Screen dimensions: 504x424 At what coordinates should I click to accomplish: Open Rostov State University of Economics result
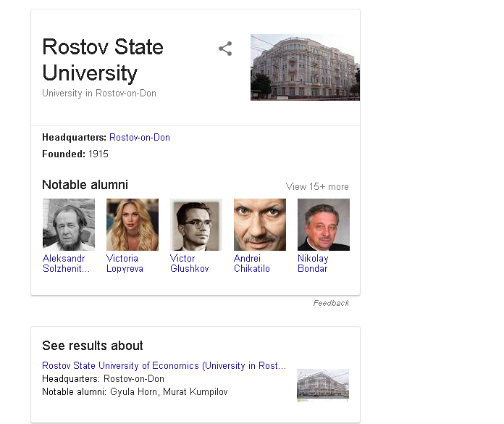[x=164, y=365]
